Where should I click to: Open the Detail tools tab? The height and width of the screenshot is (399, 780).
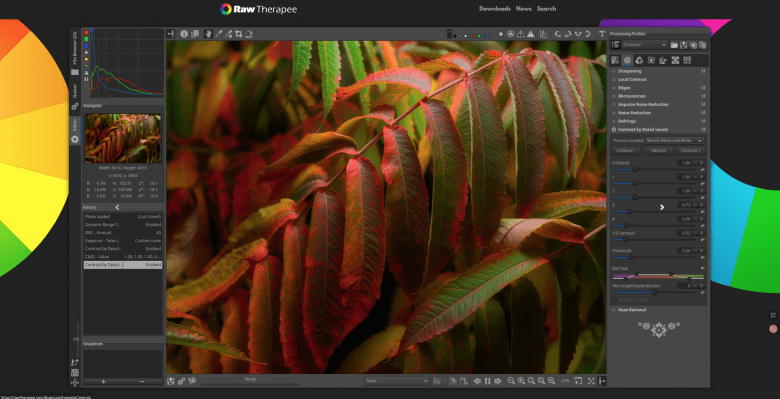pyautogui.click(x=627, y=60)
